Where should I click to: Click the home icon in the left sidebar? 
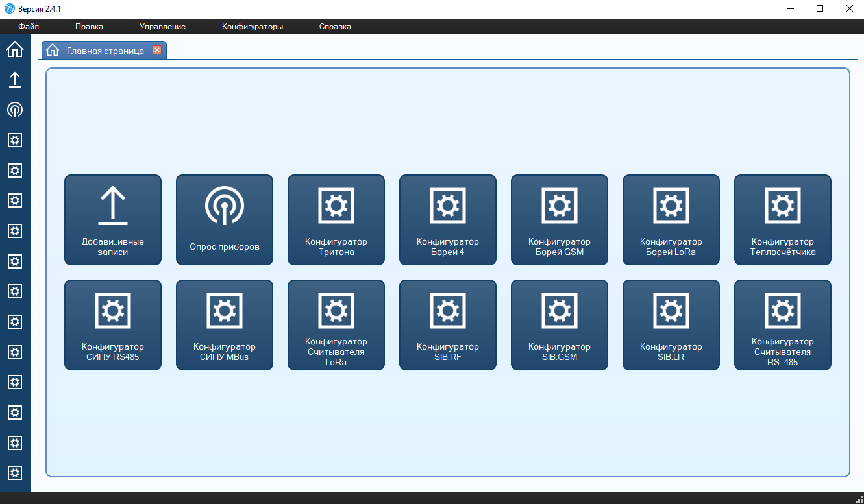coord(15,49)
